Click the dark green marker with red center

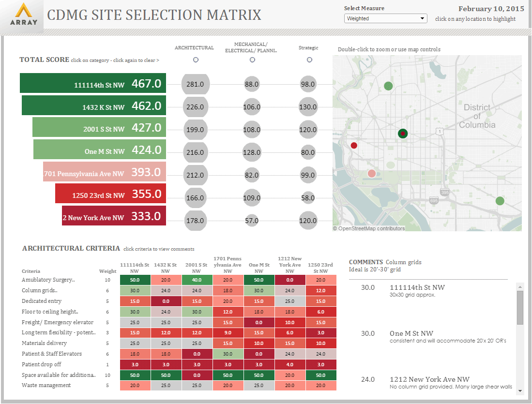pyautogui.click(x=403, y=133)
